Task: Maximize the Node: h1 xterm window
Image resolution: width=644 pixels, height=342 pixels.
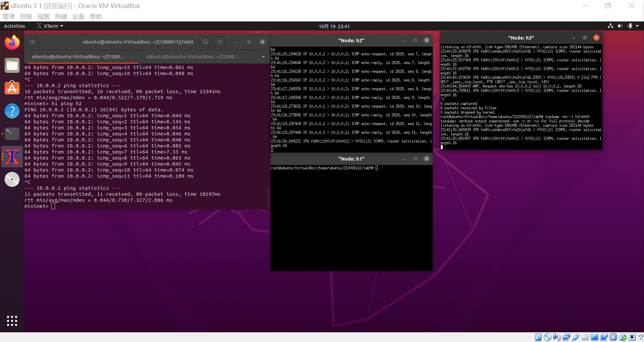Action: [415, 159]
